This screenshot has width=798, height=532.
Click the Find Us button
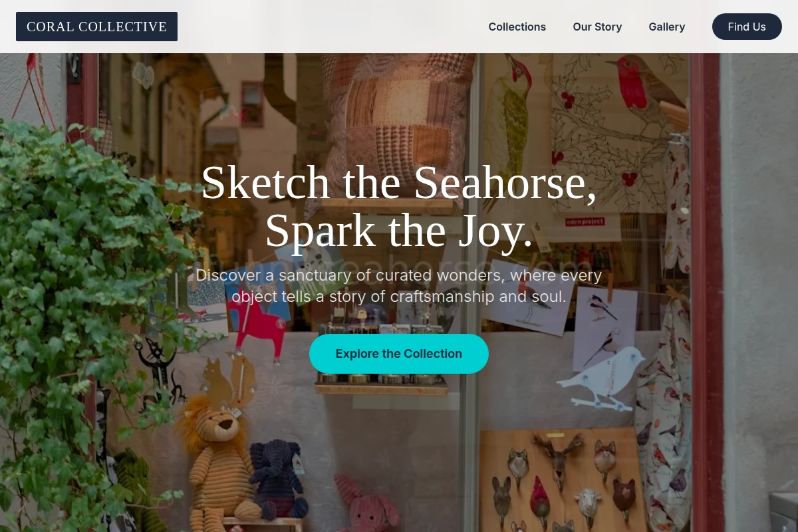(747, 27)
